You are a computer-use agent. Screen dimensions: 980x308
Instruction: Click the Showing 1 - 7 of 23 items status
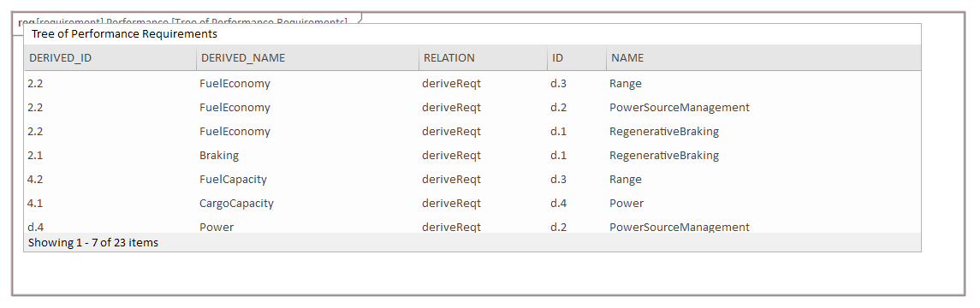click(x=93, y=242)
